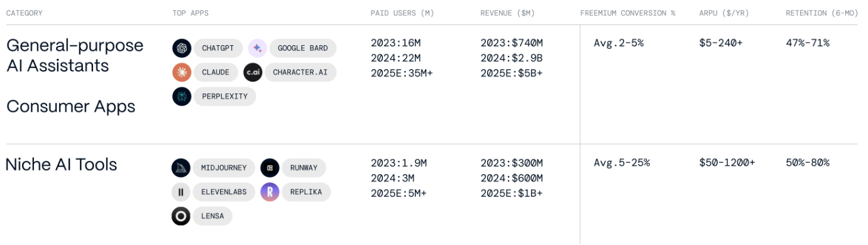Click the Google Bard sparkle icon
The image size is (868, 245).
258,48
